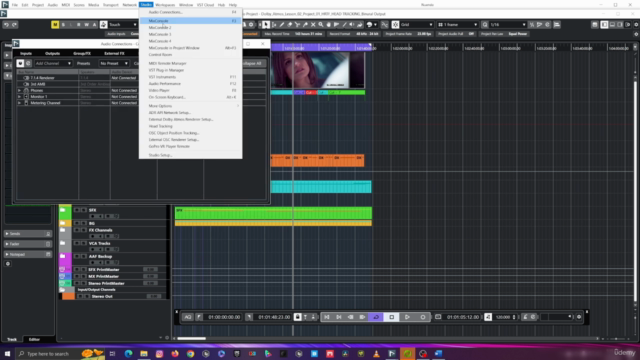Viewport: 640px width, 360px height.
Task: Select the Line tool in toolbar
Action: coord(344,24)
